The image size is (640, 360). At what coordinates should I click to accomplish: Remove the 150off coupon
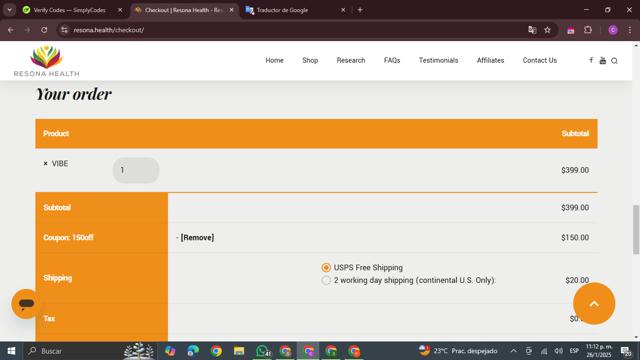tap(197, 238)
